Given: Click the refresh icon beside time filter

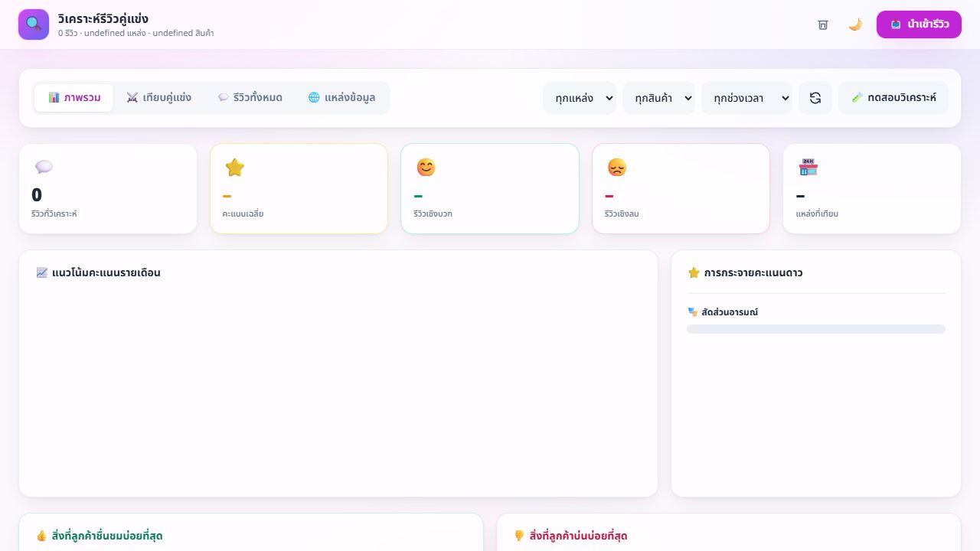Looking at the screenshot, I should (815, 98).
